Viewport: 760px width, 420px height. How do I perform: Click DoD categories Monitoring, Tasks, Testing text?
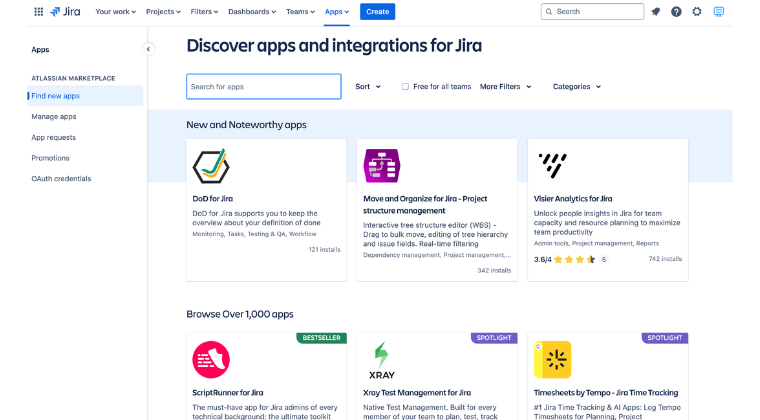(254, 234)
